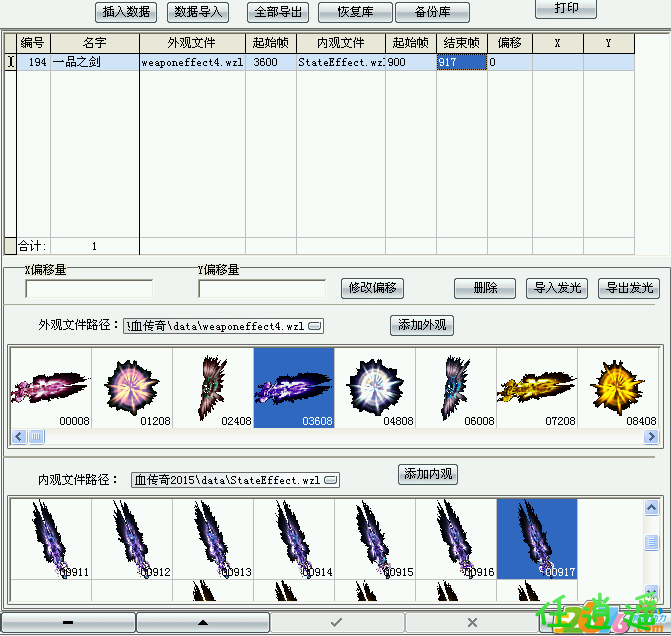Click the cell weaponeffect4.wzl in the grid
The image size is (671, 636).
(x=192, y=62)
